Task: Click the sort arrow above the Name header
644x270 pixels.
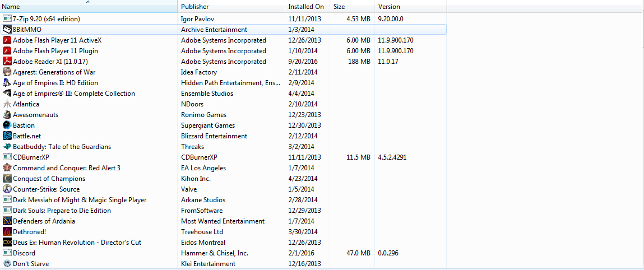Action: (89, 2)
